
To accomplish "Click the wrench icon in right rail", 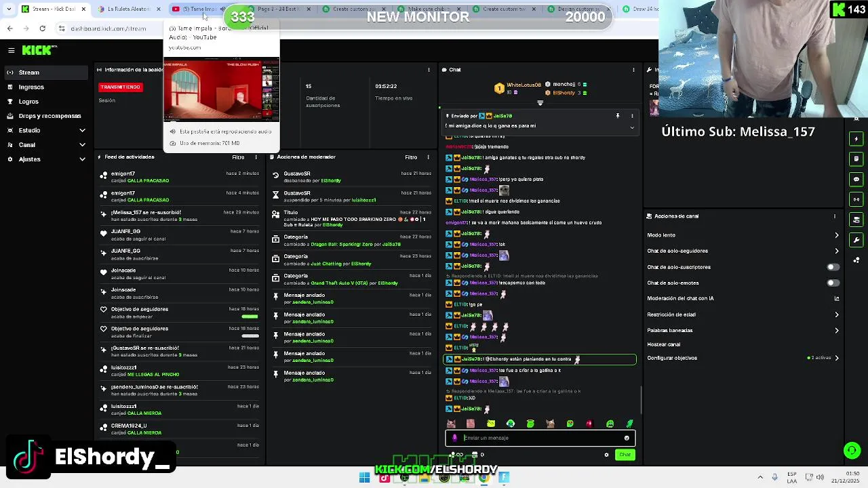I will [x=856, y=240].
